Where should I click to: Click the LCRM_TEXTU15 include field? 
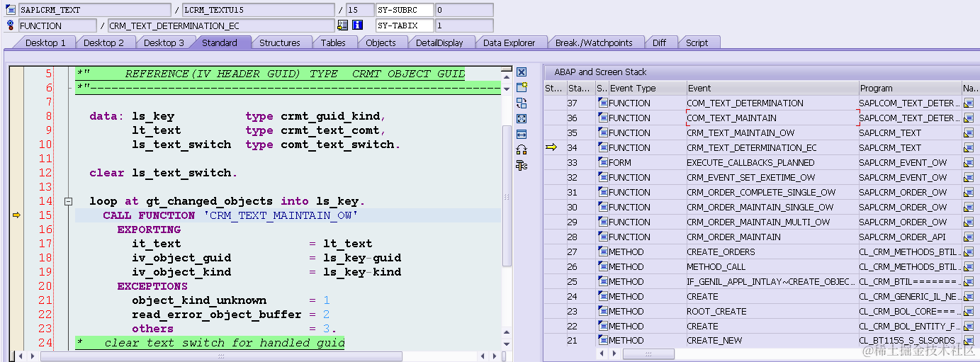click(x=258, y=10)
